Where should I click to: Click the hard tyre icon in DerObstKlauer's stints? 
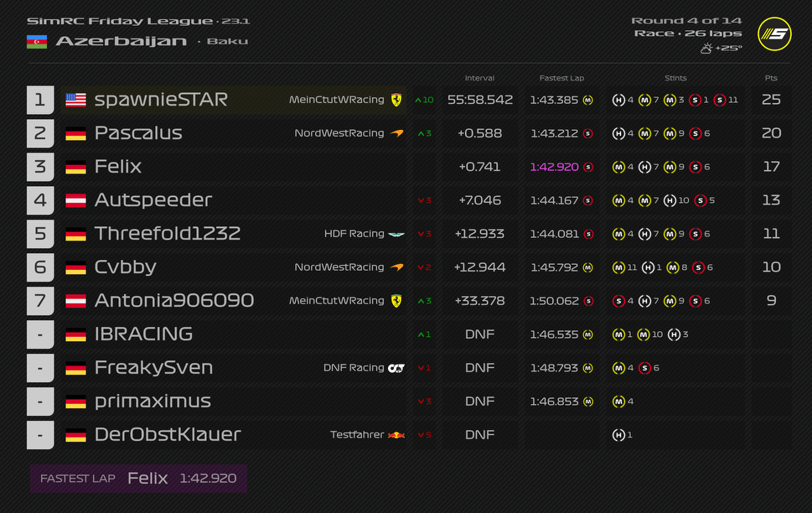tap(618, 435)
